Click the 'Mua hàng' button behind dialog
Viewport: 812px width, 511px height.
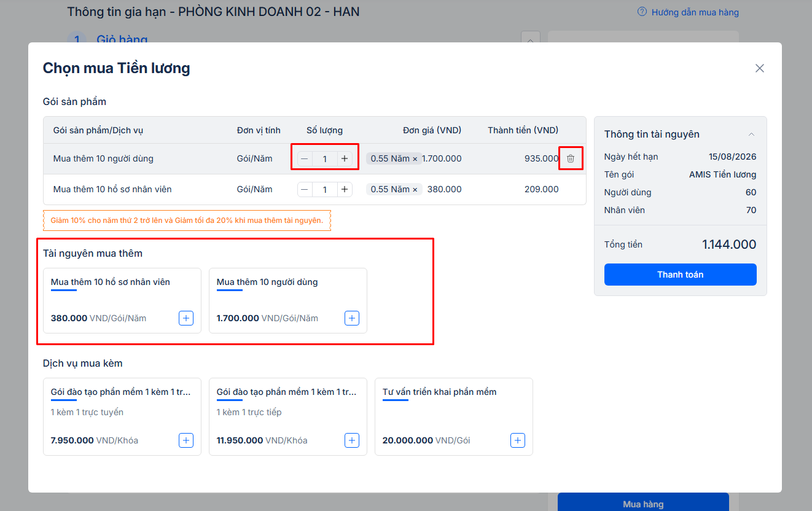(x=642, y=504)
